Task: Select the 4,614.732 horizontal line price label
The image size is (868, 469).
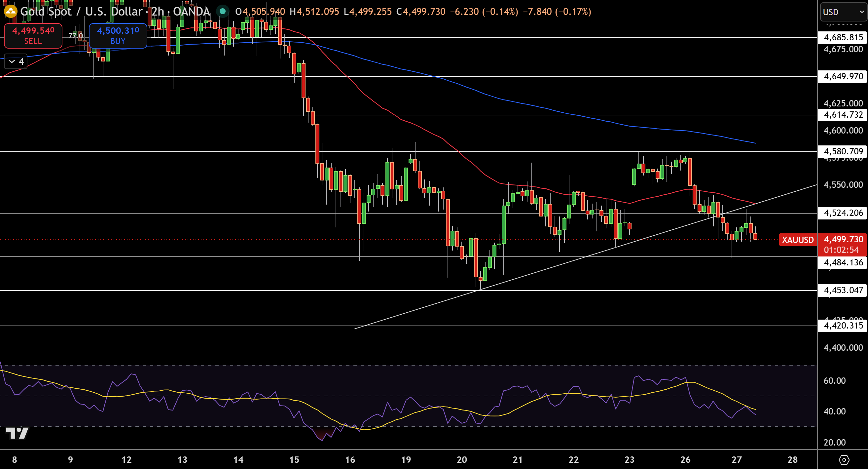Action: point(842,115)
